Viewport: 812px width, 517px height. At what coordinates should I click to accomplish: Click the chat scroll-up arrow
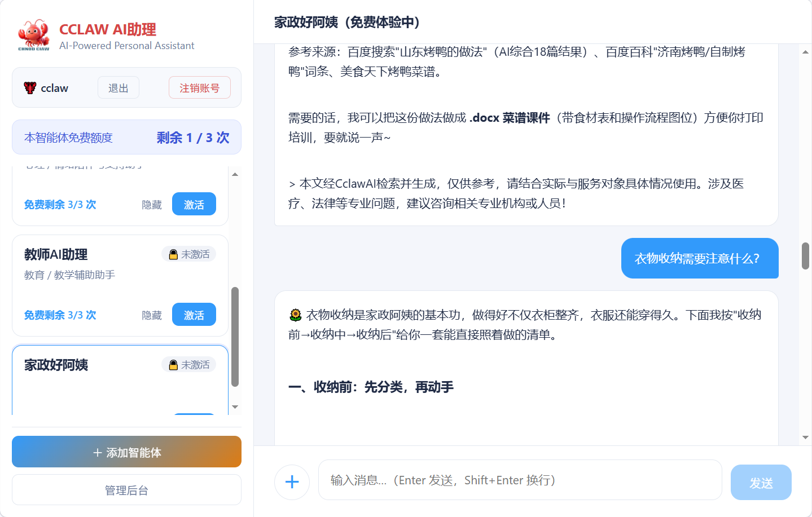pyautogui.click(x=805, y=52)
